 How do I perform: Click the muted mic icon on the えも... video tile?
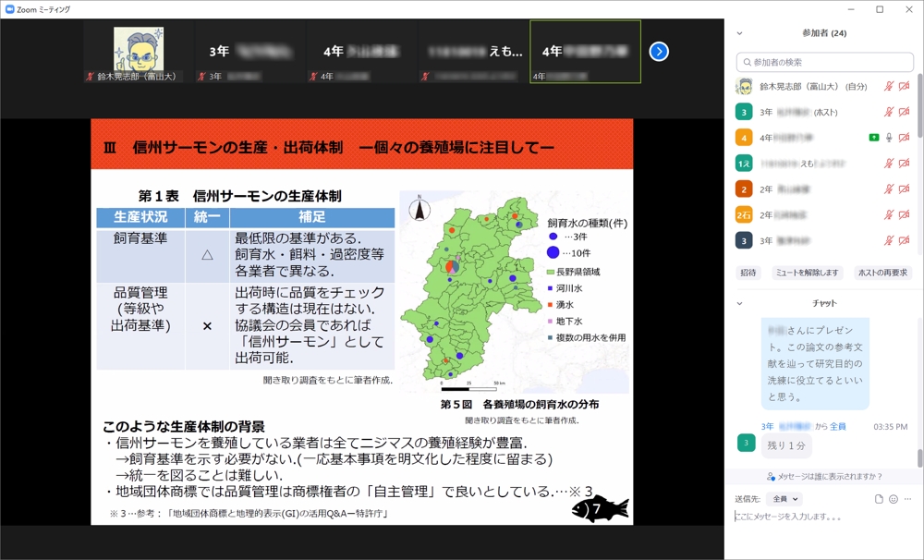[x=425, y=77]
